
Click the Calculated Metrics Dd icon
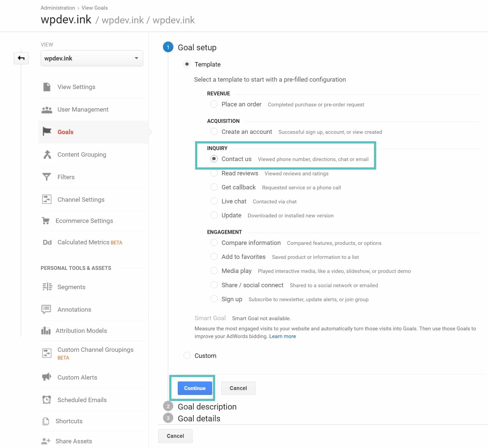[x=47, y=242]
